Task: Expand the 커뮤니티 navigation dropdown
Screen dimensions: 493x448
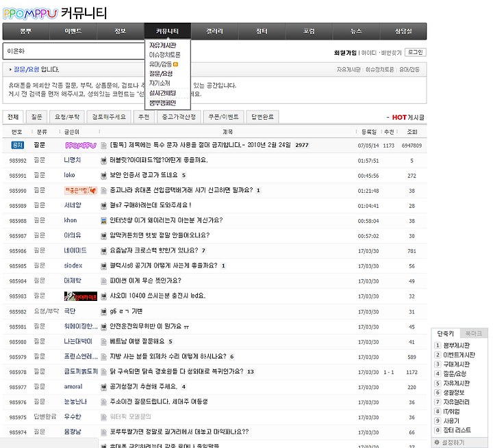Action: pos(168,31)
